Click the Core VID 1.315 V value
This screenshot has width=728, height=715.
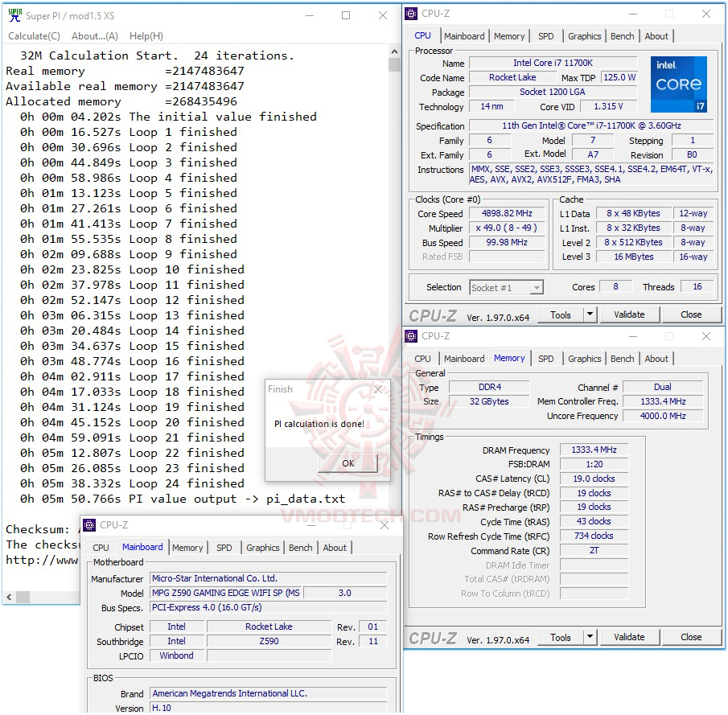pyautogui.click(x=608, y=106)
